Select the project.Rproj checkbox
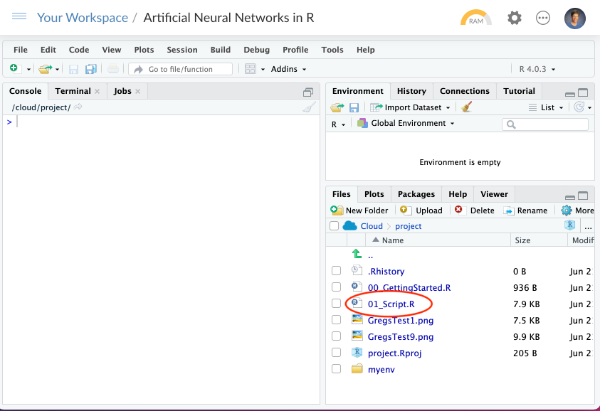The width and height of the screenshot is (600, 411). click(x=336, y=352)
